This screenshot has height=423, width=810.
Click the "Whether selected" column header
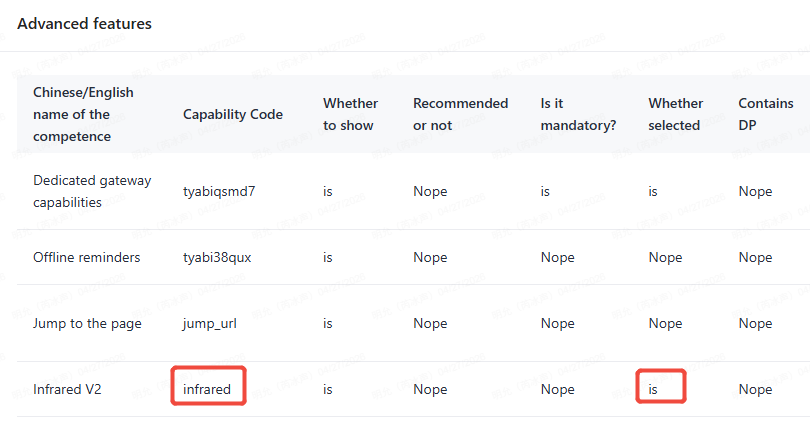675,114
